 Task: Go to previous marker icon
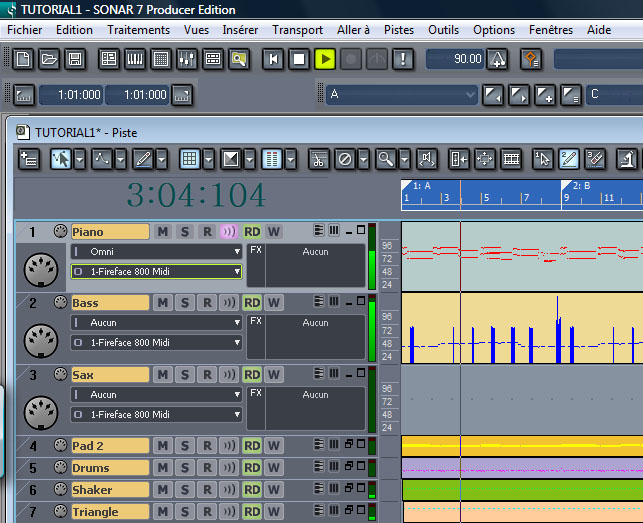click(493, 95)
